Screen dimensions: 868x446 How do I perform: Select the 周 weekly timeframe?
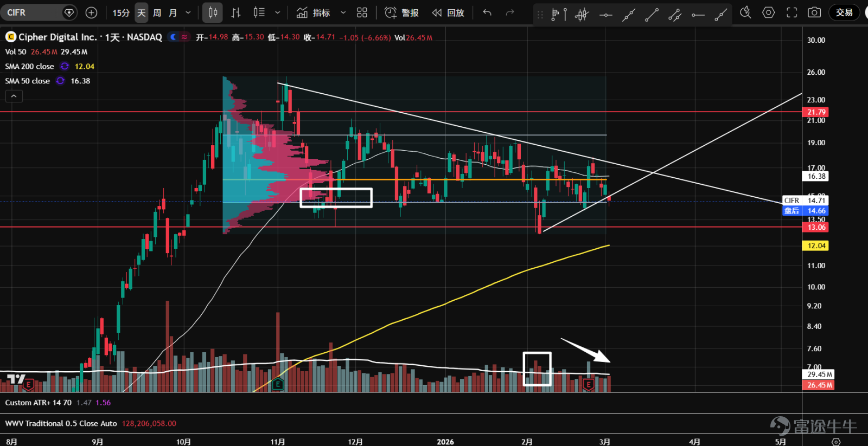(x=157, y=12)
